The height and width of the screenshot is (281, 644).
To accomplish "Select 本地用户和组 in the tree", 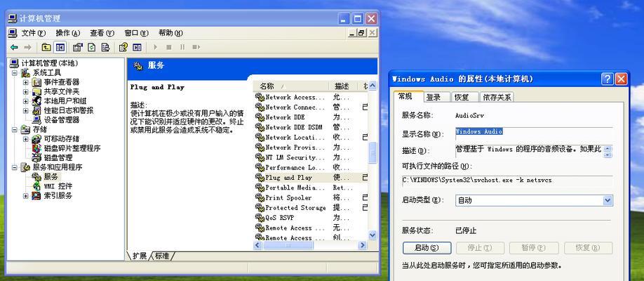I will tap(65, 101).
